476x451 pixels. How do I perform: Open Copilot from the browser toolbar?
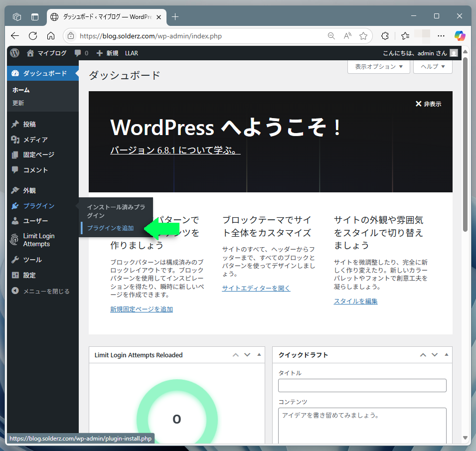[460, 36]
